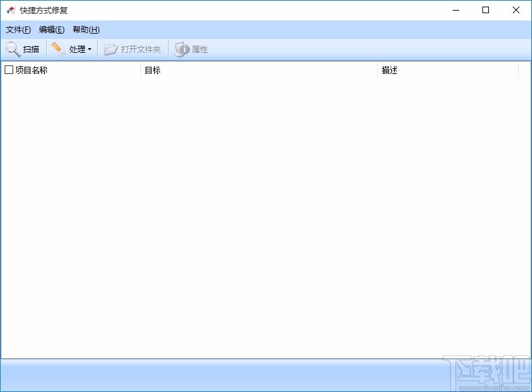532x392 pixels.
Task: Toggle the select-all checkbox beside 项目名称
Action: coord(9,69)
